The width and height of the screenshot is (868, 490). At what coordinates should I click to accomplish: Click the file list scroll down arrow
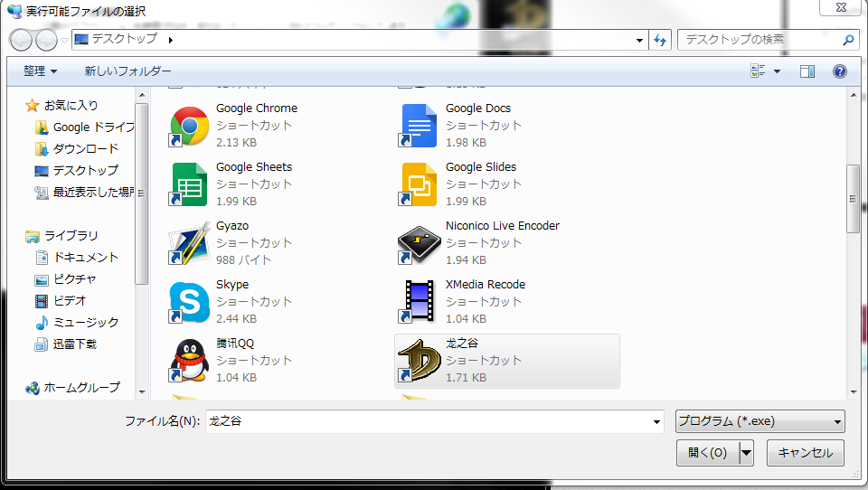(x=853, y=392)
